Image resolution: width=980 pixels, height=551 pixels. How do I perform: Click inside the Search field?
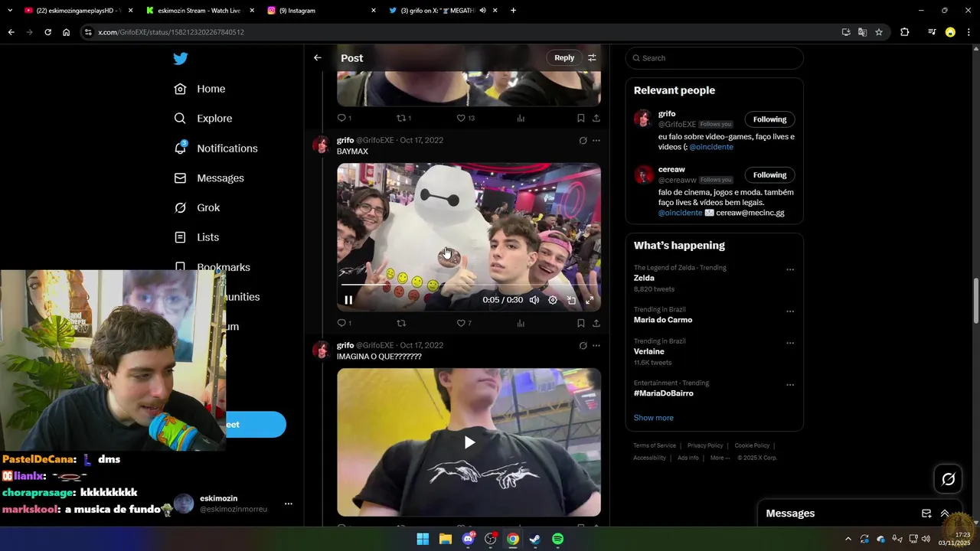[714, 58]
